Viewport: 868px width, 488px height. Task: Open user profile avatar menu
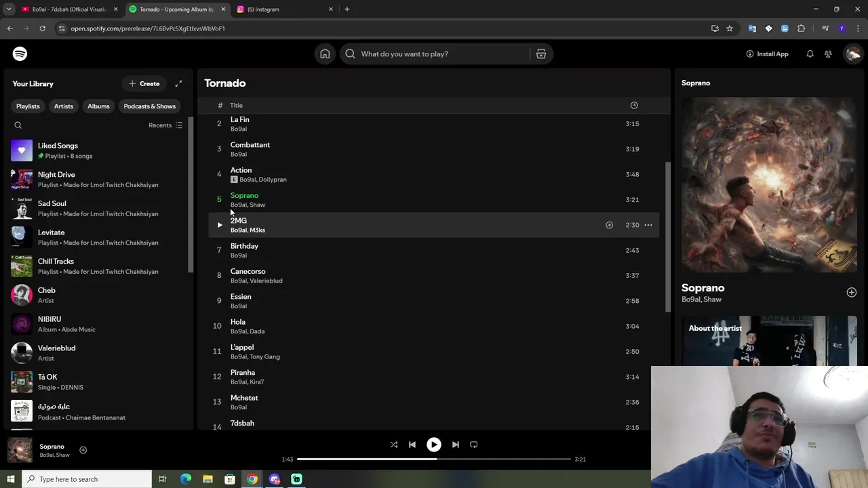pos(853,54)
